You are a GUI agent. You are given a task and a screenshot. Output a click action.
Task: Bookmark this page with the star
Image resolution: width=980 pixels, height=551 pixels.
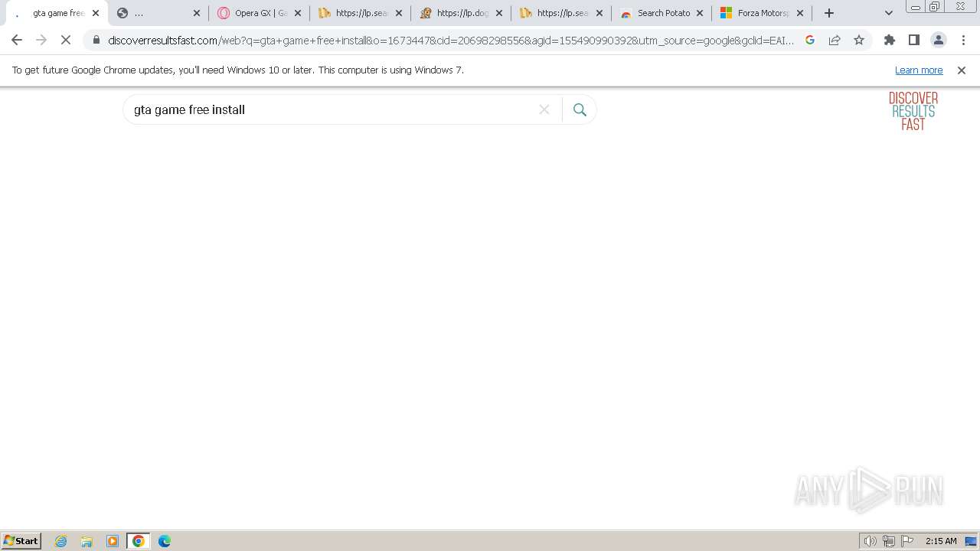click(x=859, y=41)
